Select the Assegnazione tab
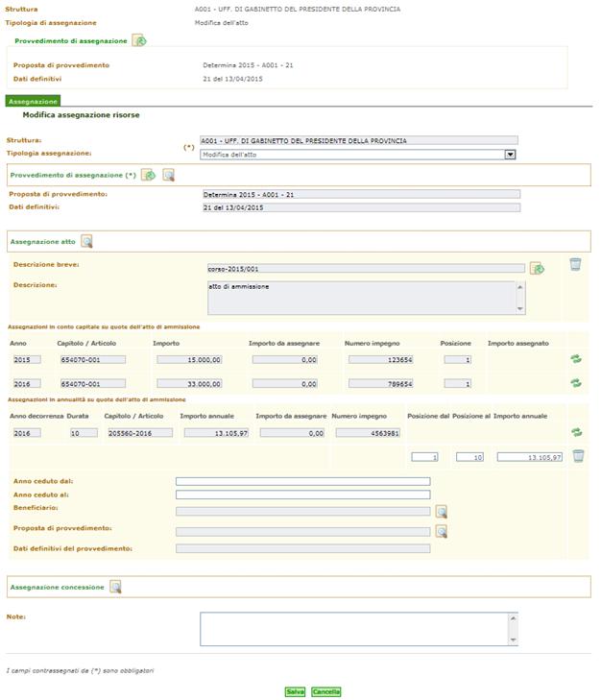This screenshot has height=700, width=601. [33, 102]
